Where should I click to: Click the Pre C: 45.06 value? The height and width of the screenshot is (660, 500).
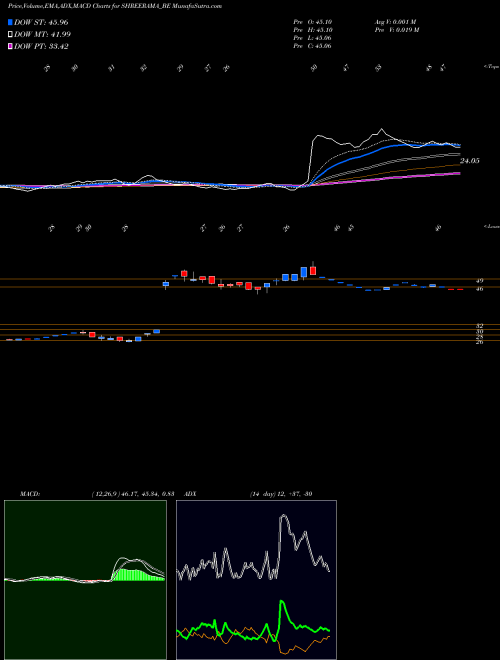point(312,46)
